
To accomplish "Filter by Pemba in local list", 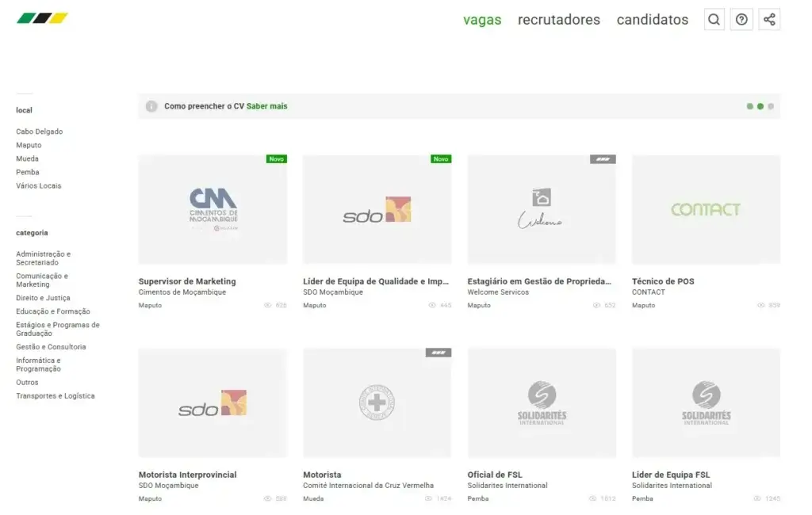I will tap(28, 172).
